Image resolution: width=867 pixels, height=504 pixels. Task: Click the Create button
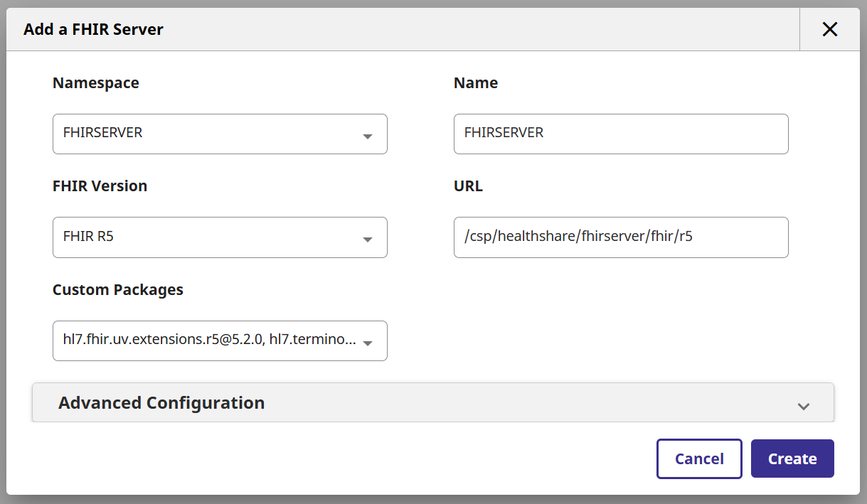click(792, 459)
